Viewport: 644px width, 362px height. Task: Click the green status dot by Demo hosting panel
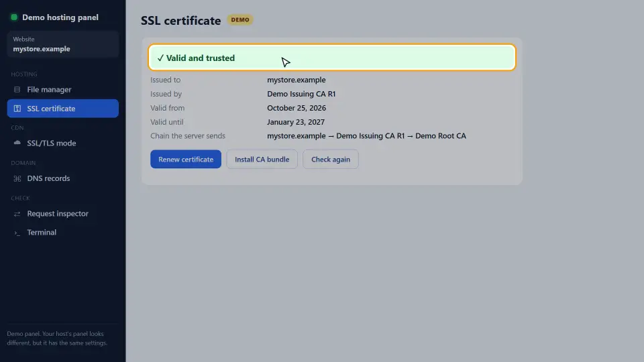tap(14, 17)
